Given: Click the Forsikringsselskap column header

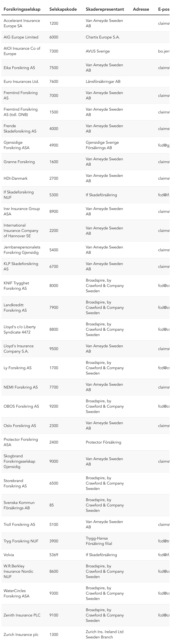Looking at the screenshot, I should click(22, 9).
